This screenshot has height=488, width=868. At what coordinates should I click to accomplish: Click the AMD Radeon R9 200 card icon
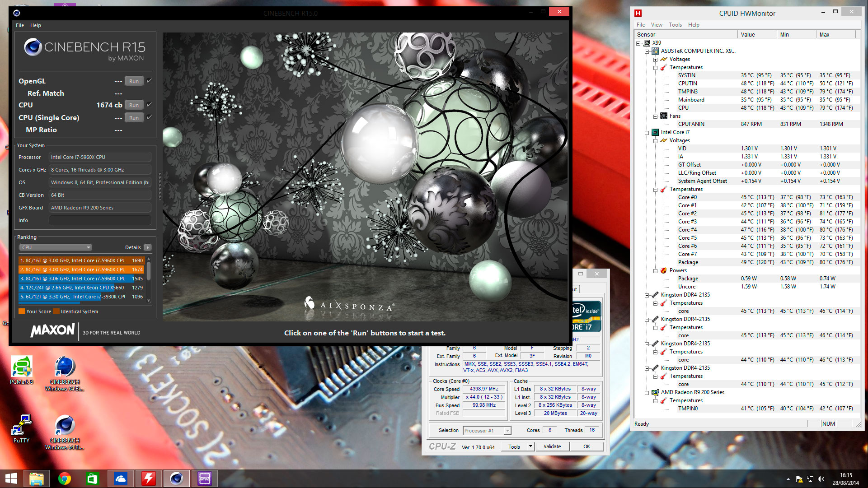[655, 392]
